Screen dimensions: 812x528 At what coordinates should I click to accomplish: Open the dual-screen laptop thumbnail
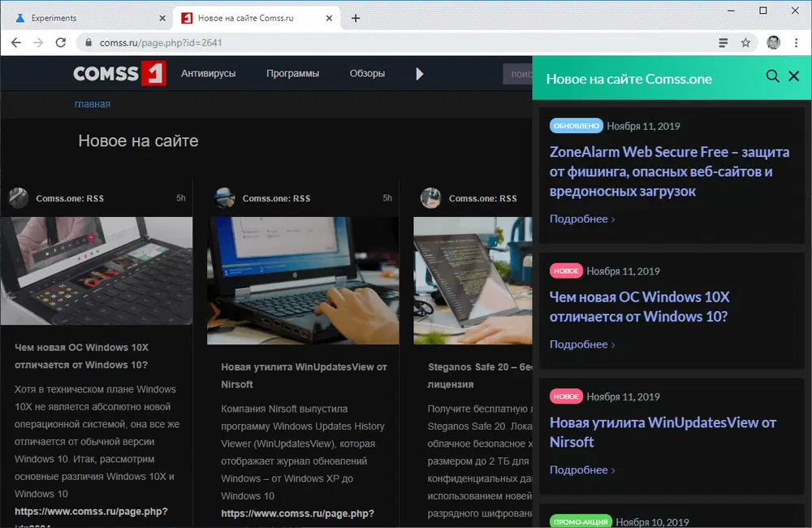pyautogui.click(x=97, y=270)
